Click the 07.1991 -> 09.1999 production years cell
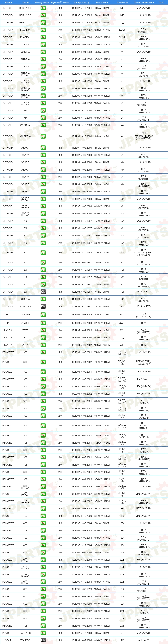This screenshot has width=168, height=644. (82, 589)
